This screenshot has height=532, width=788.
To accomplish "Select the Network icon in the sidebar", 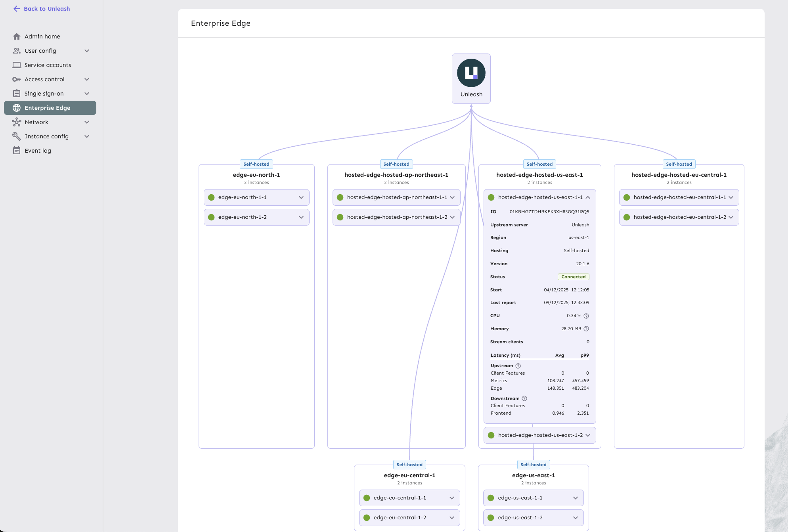I will click(x=17, y=122).
